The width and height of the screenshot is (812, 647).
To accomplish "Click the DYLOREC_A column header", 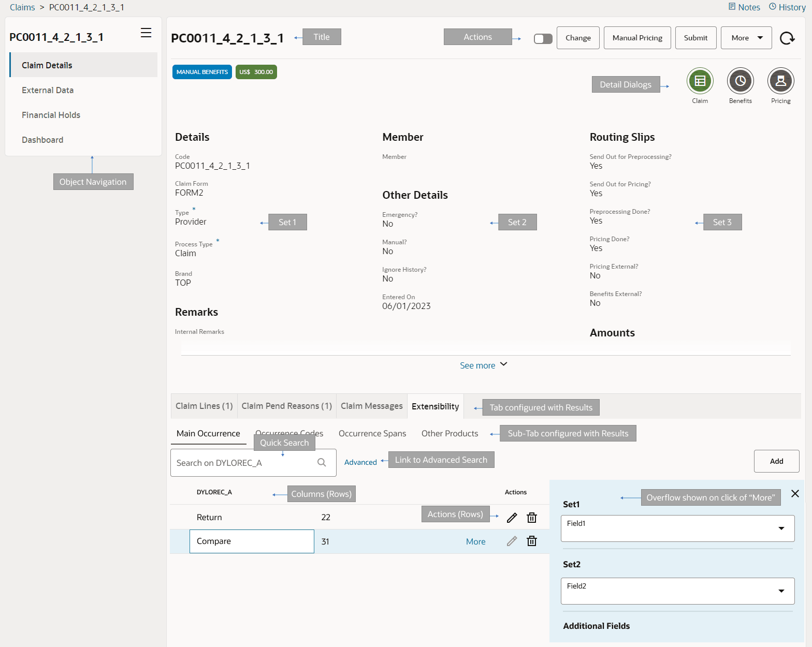I will pos(214,492).
